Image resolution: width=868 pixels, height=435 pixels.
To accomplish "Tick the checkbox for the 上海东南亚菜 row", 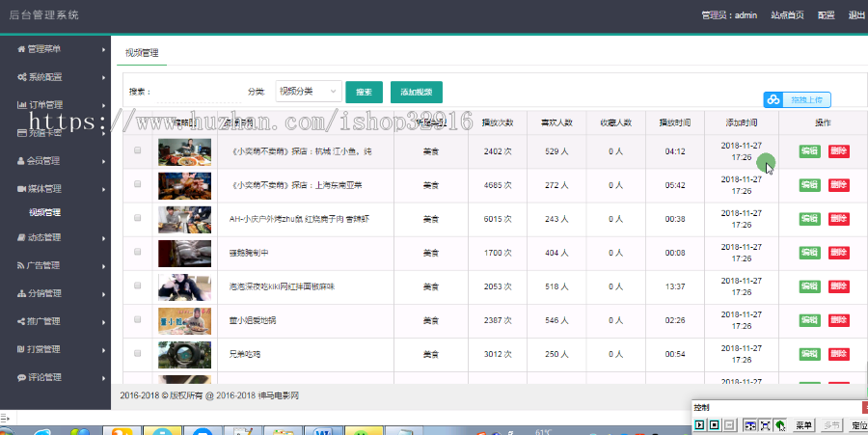I will (x=137, y=183).
